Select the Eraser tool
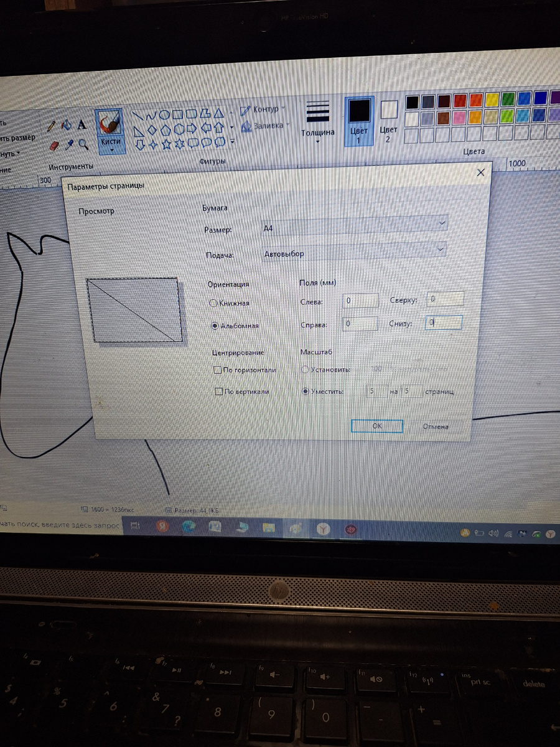Screen dimensions: 560x747 click(x=54, y=146)
